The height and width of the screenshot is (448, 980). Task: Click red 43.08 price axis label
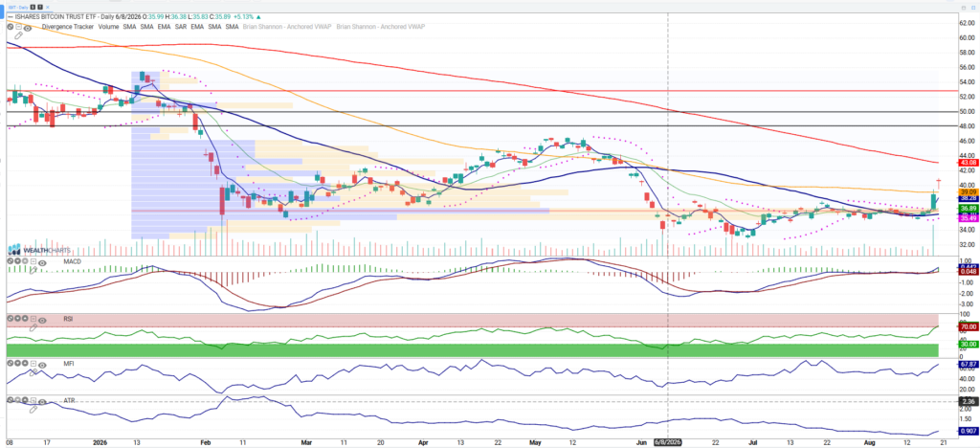tap(969, 163)
